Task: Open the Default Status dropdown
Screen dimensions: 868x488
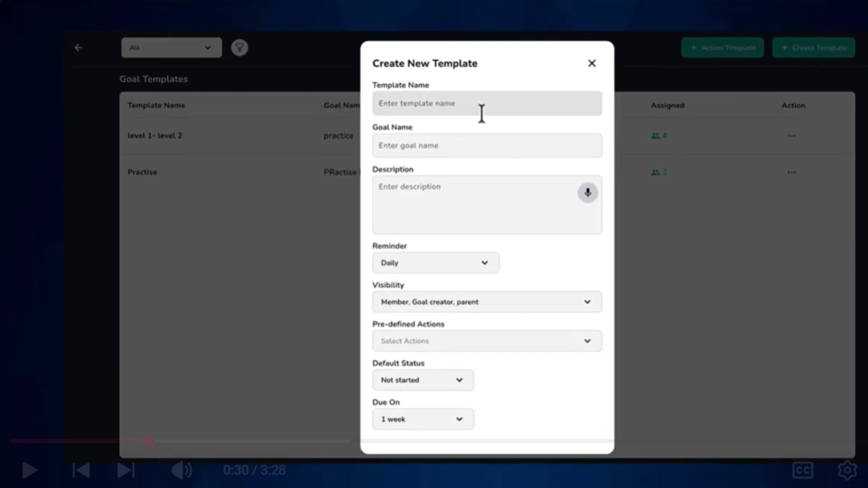Action: coord(423,380)
